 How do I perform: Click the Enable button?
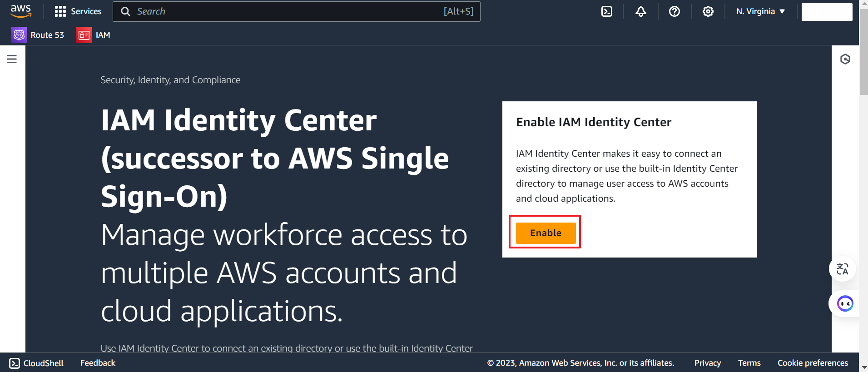[x=546, y=233]
